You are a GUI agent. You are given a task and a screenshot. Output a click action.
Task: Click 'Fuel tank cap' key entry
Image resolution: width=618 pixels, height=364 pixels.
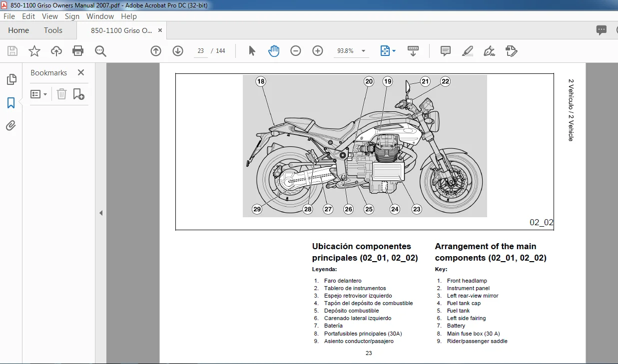pyautogui.click(x=464, y=303)
